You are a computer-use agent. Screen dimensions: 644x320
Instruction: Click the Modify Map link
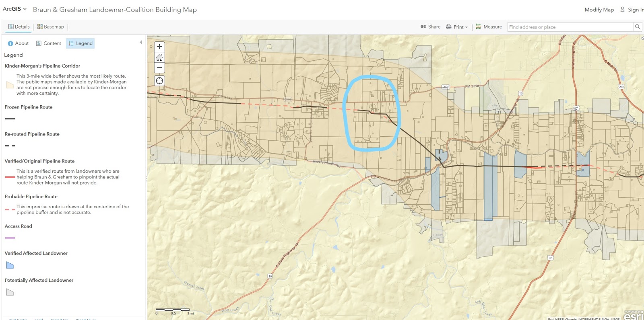599,10
